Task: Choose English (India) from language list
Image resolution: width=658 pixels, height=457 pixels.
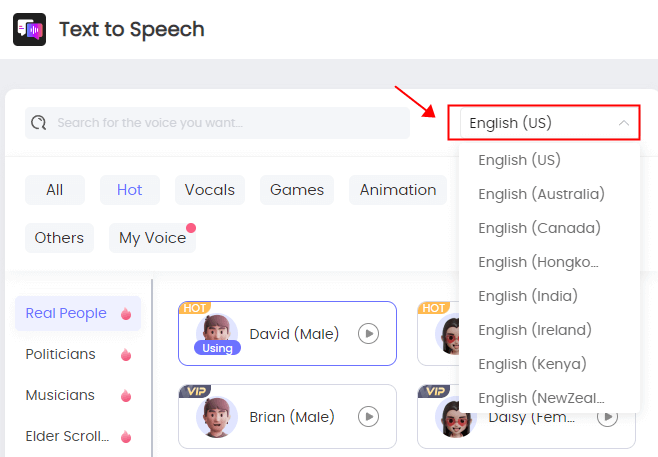Action: click(x=528, y=296)
